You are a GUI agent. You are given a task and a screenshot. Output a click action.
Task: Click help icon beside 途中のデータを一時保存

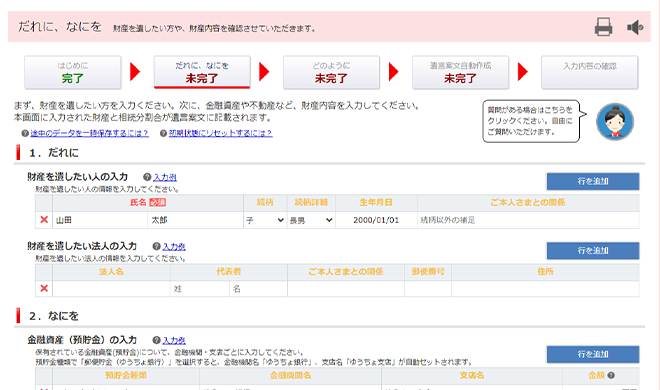coord(25,133)
